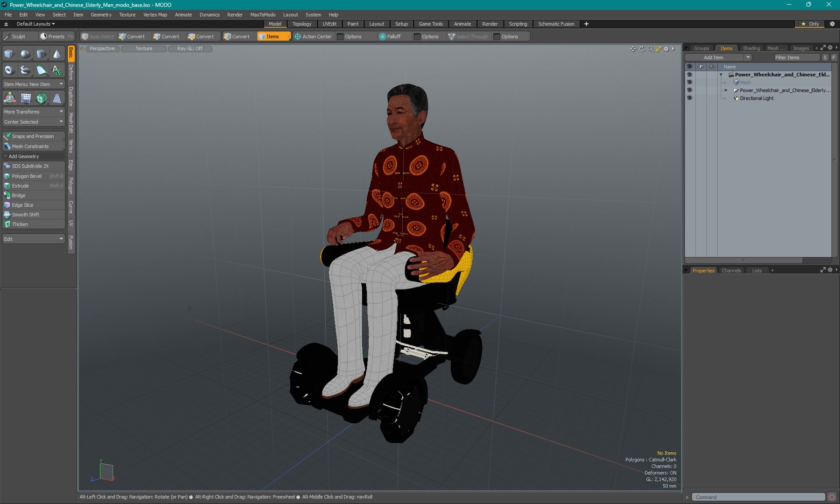Viewport: 840px width, 504px height.
Task: Open Snaps and Precision
Action: click(x=33, y=136)
